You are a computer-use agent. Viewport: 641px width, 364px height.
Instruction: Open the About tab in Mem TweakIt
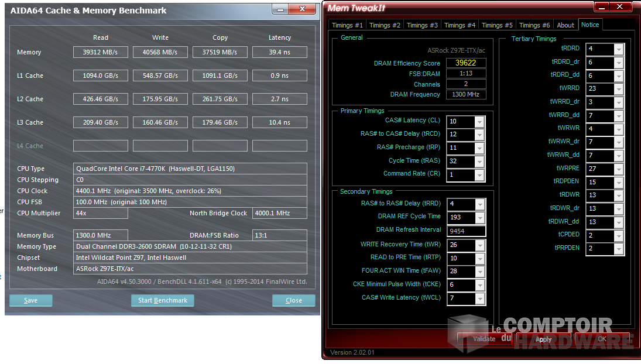pyautogui.click(x=565, y=25)
